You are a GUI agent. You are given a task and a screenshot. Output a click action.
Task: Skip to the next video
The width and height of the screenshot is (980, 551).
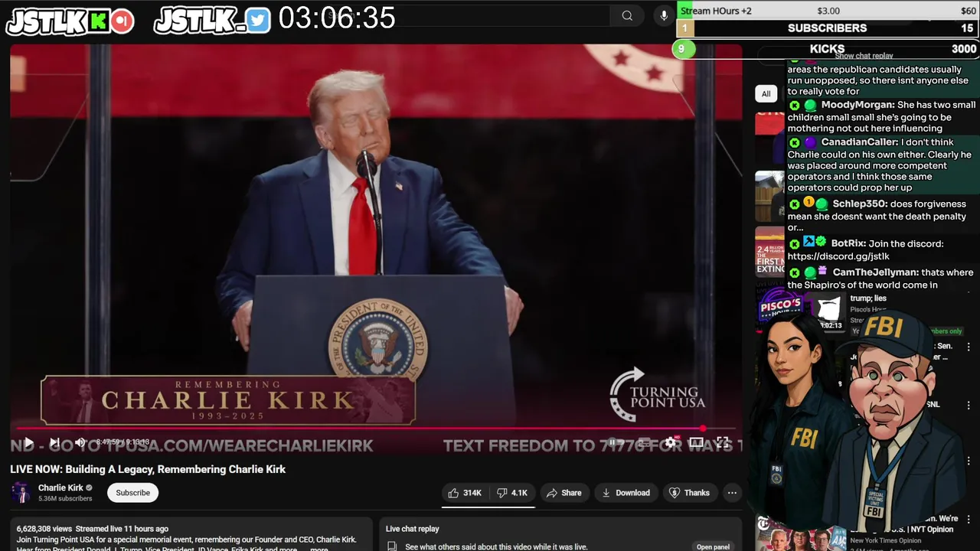54,442
